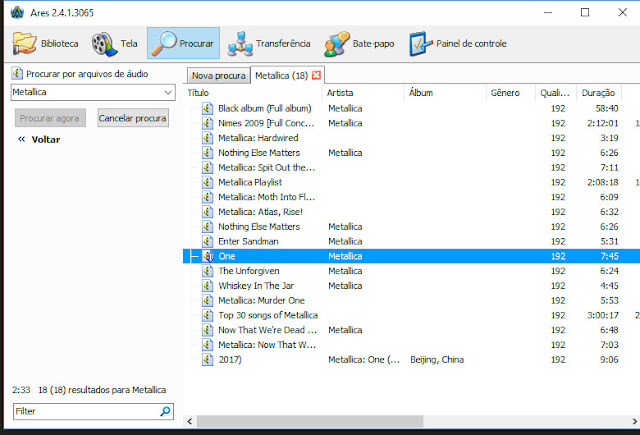
Task: Select the Whiskey In The Jar title
Action: tap(256, 285)
